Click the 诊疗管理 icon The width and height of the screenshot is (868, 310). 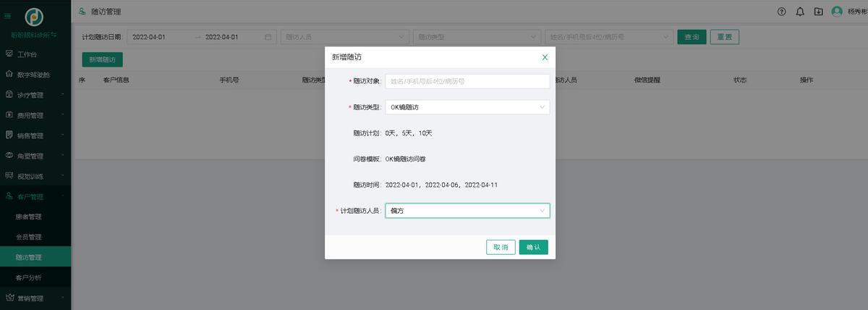(x=9, y=95)
